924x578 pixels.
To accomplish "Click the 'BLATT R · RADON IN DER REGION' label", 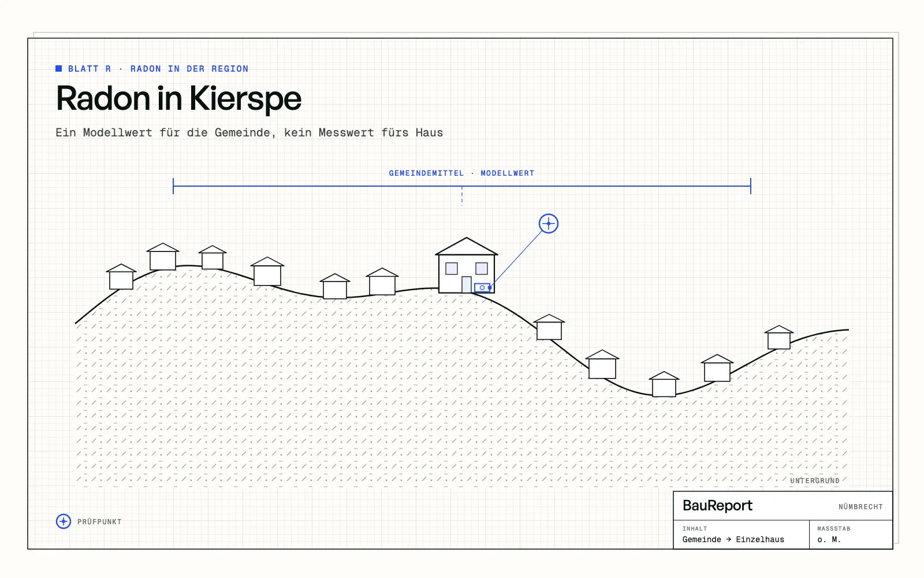I will (x=158, y=69).
